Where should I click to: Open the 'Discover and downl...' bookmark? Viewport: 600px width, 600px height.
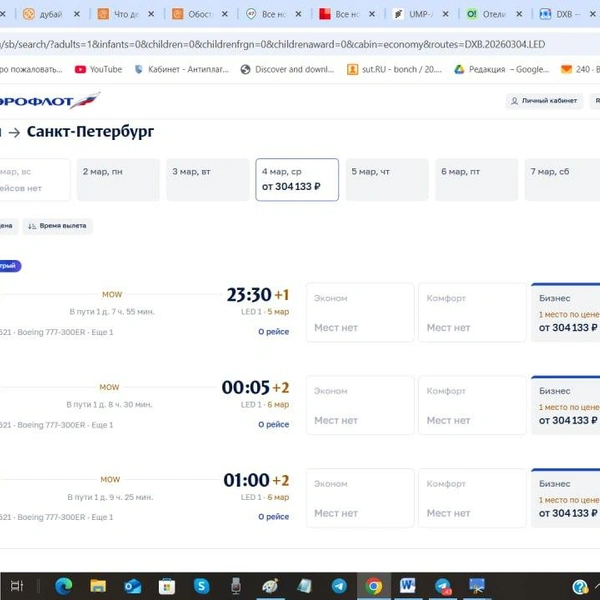pos(287,69)
